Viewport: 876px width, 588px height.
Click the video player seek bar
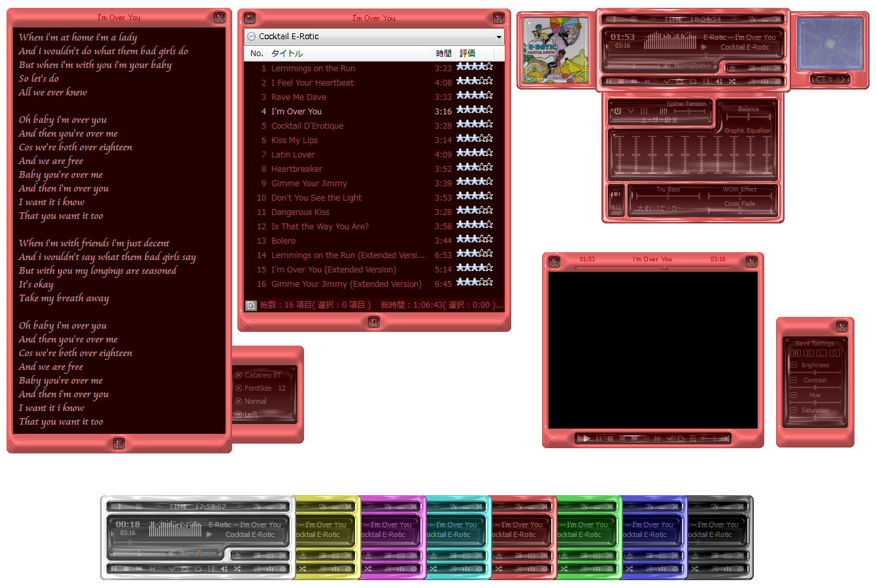click(x=653, y=267)
